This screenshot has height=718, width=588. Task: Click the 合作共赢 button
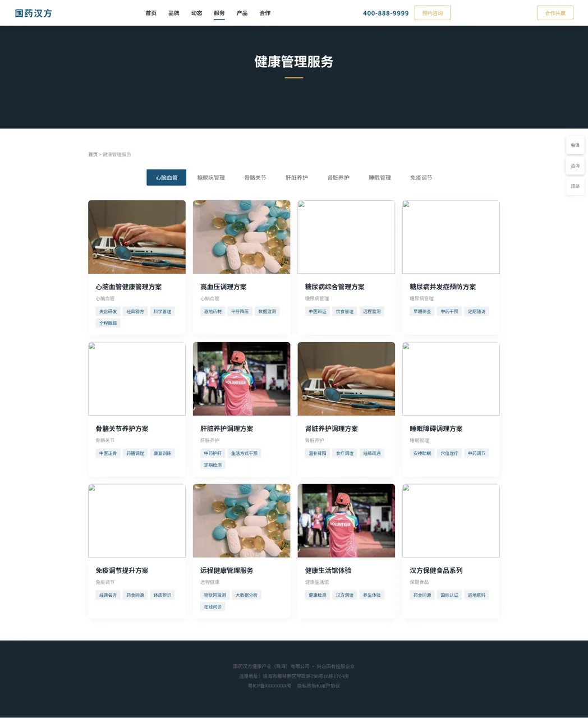coord(555,13)
